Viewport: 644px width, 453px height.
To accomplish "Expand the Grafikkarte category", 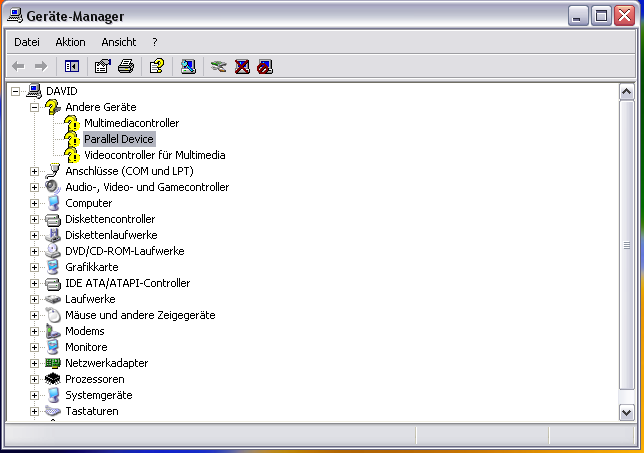I will pos(35,267).
